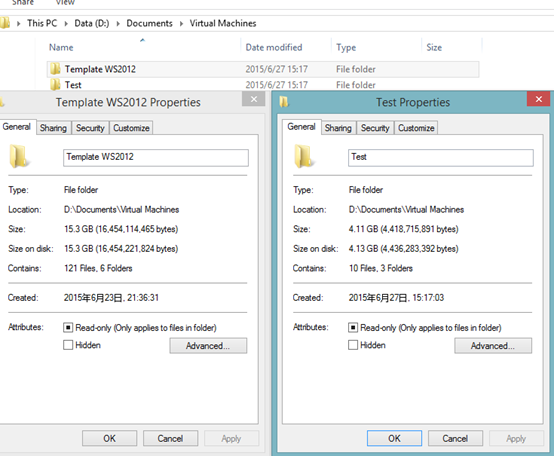554x456 pixels.
Task: Open Advanced attributes in Test Properties
Action: pyautogui.click(x=493, y=346)
